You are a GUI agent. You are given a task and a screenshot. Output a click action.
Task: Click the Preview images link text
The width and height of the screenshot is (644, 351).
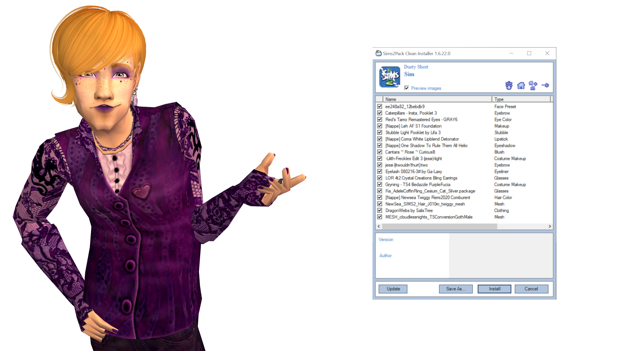click(x=426, y=88)
